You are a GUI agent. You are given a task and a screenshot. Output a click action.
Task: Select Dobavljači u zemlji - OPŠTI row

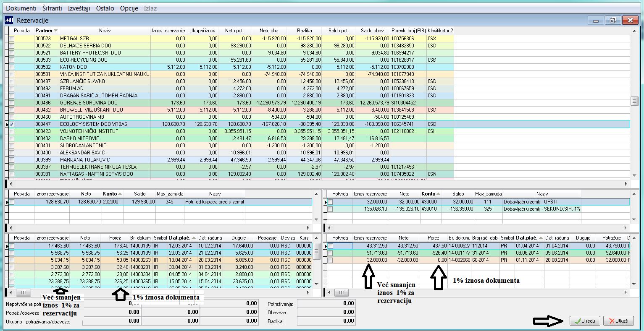click(478, 202)
